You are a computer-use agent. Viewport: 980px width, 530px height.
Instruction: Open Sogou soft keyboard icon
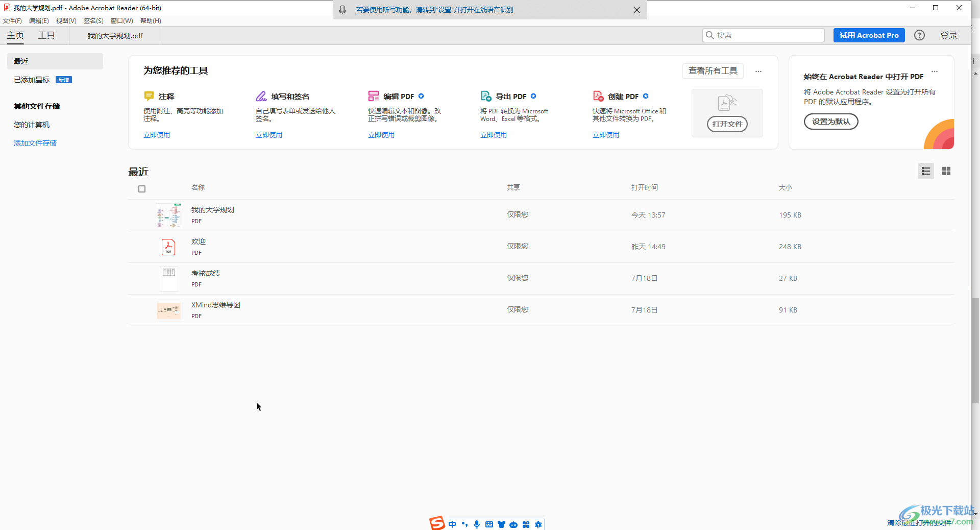pos(489,524)
